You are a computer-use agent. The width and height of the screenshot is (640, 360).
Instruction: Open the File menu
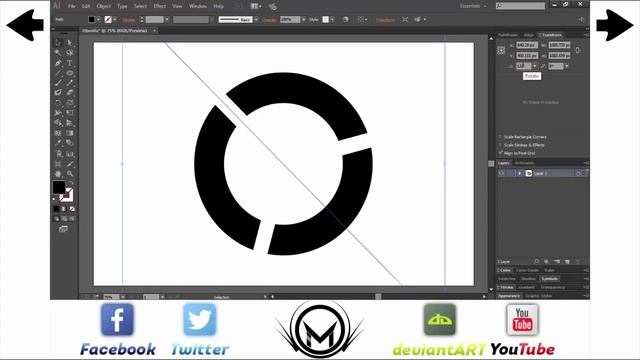click(x=71, y=6)
